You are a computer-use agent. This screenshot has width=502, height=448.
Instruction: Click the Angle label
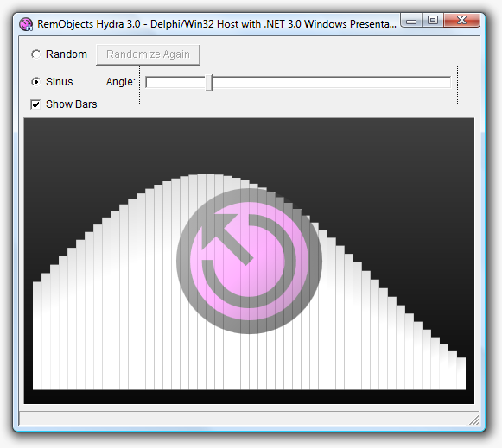coord(121,82)
